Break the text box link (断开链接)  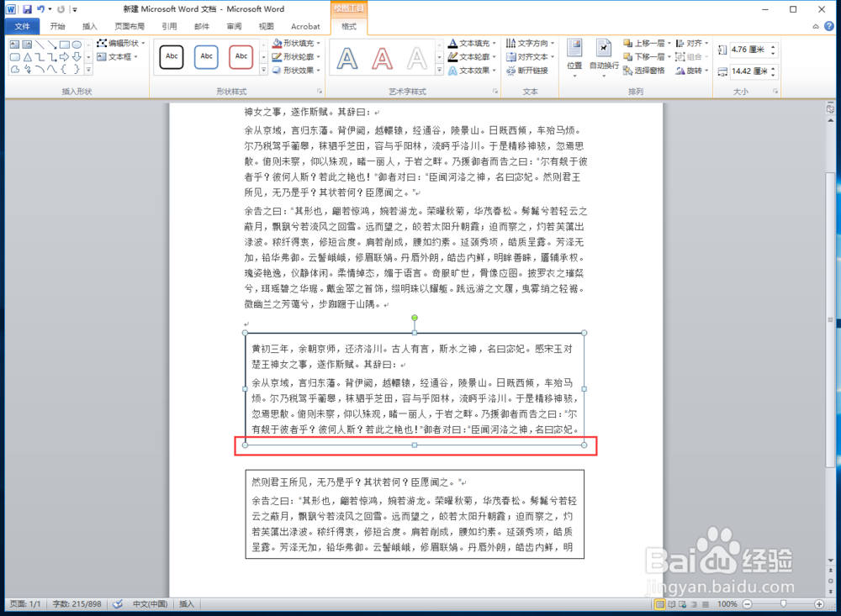(x=532, y=70)
